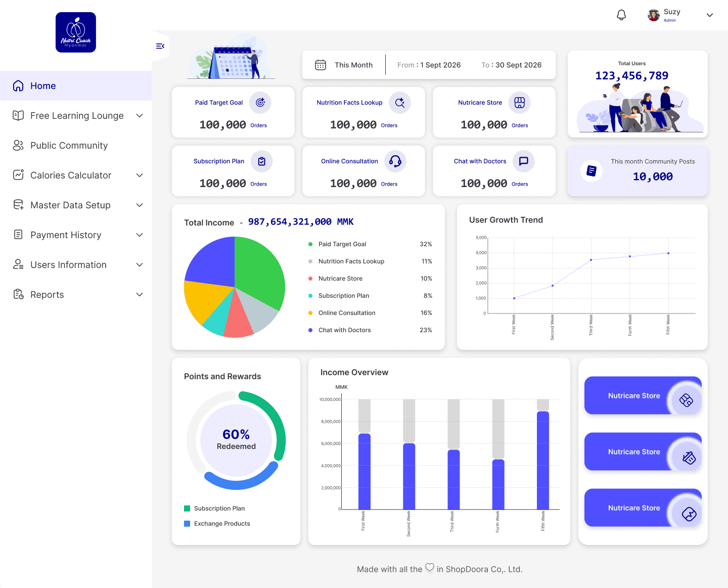Click the Subscription Plan green legend square
Viewport: 728px width, 588px height.
click(187, 509)
